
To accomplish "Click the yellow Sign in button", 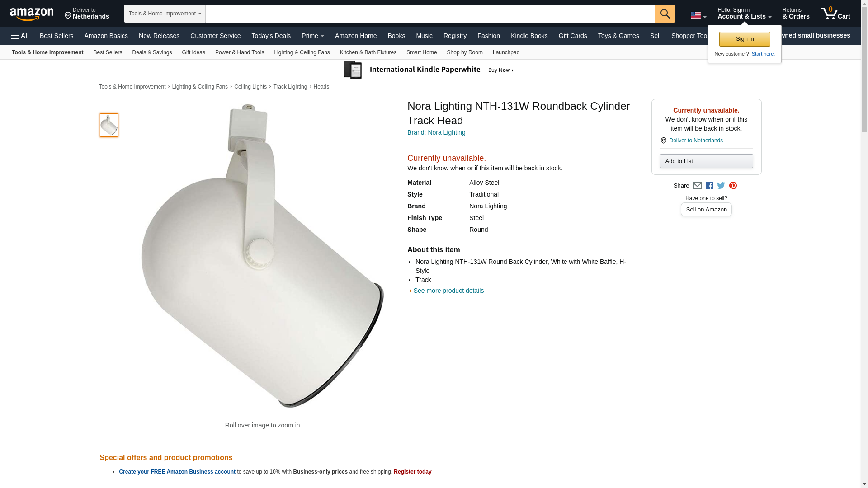I will (x=745, y=39).
